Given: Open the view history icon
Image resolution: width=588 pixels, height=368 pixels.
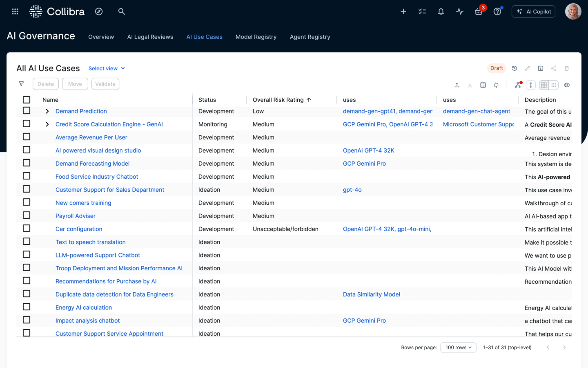Looking at the screenshot, I should pos(514,68).
